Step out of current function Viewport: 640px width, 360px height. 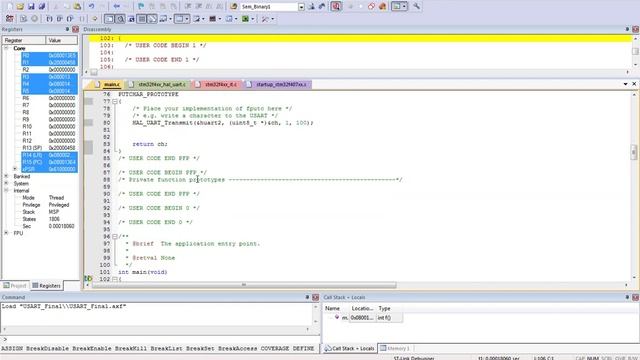tap(70, 19)
